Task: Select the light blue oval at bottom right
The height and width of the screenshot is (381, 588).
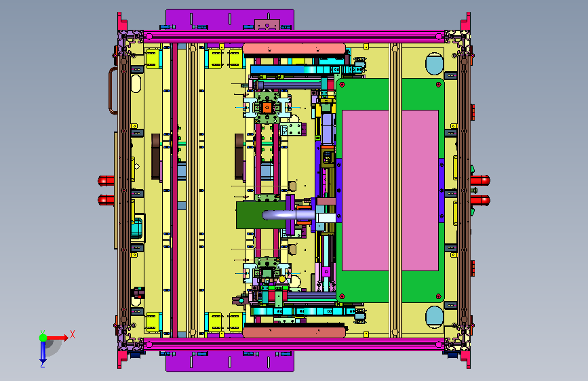Action: [434, 317]
